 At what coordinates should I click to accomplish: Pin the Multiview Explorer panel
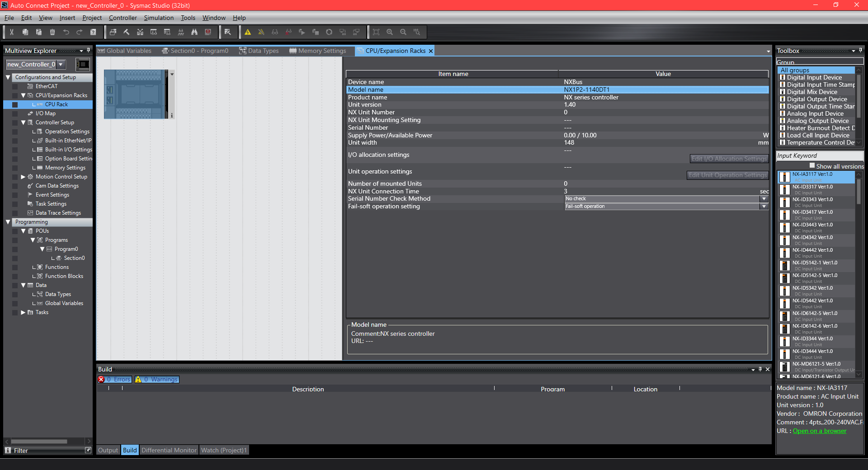(89, 50)
